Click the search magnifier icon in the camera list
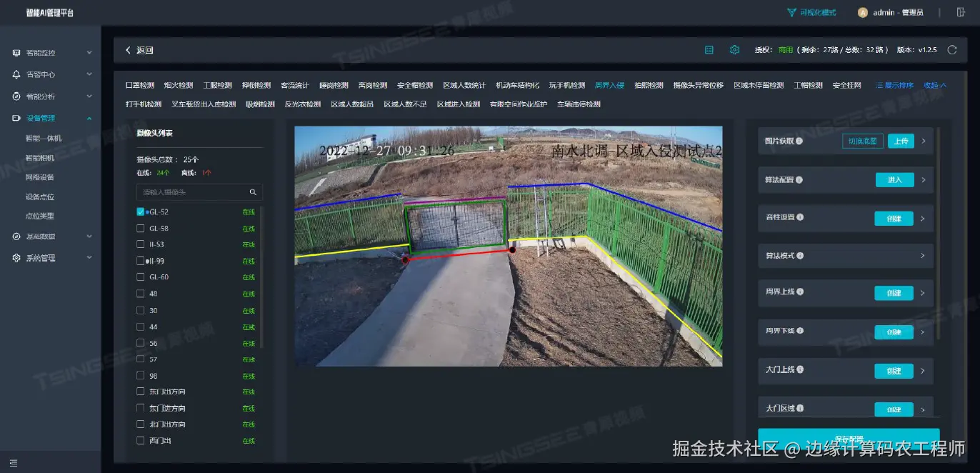 (253, 192)
